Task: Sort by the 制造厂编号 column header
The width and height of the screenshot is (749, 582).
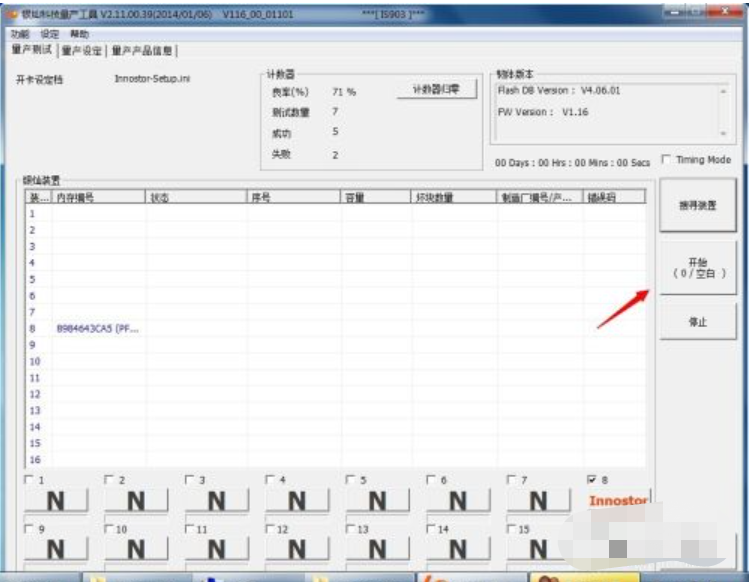Action: point(540,197)
